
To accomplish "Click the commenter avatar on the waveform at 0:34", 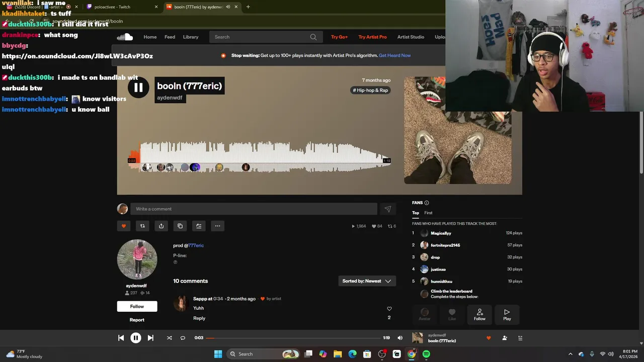I will [246, 167].
